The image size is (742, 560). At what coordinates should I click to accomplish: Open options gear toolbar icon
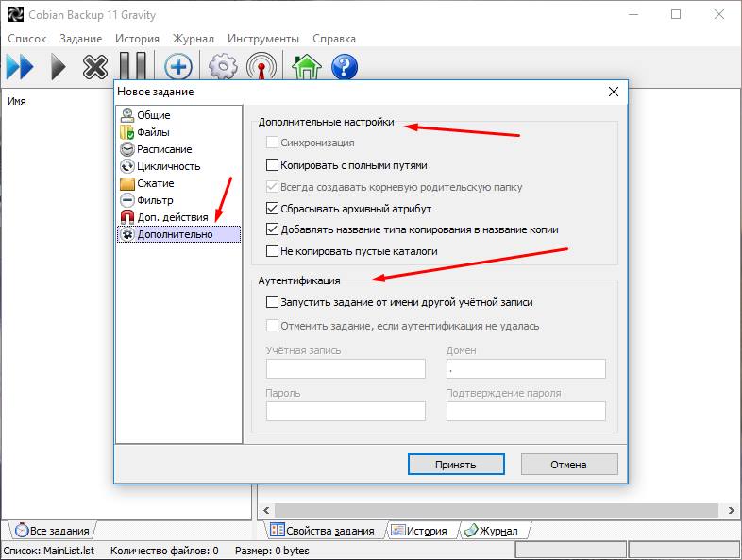tap(224, 67)
